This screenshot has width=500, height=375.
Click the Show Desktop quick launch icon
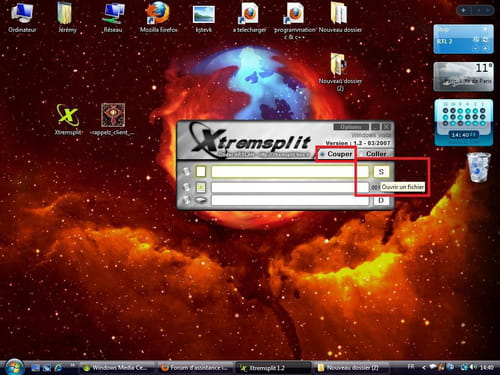[35, 368]
